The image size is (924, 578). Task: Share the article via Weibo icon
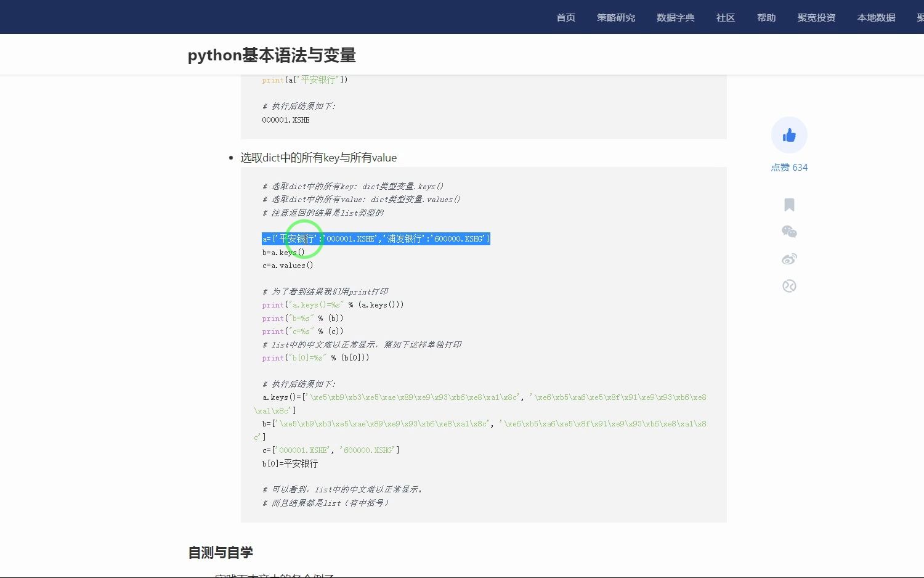789,259
